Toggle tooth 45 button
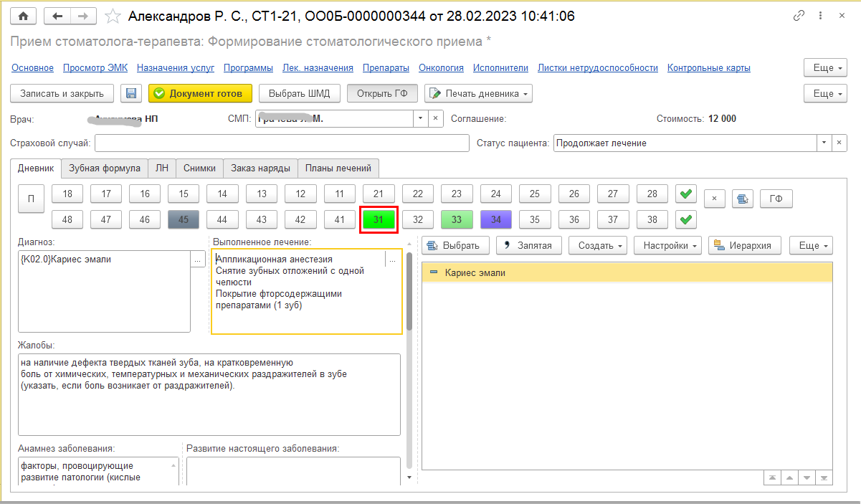The width and height of the screenshot is (861, 504). pos(184,219)
